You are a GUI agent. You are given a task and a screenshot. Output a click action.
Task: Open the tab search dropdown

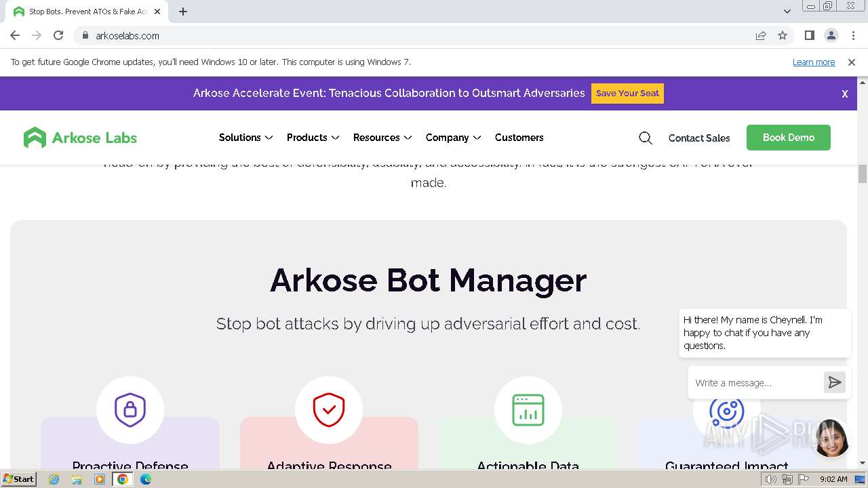pos(787,12)
